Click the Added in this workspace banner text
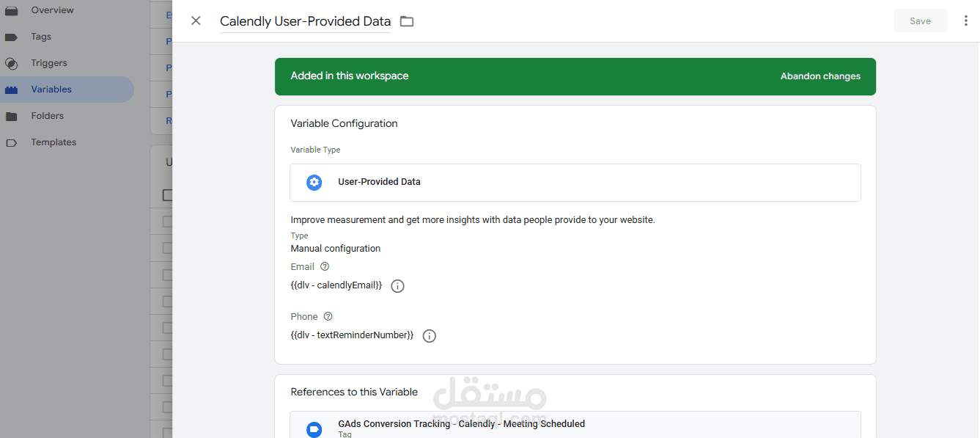The height and width of the screenshot is (438, 980). (x=350, y=76)
